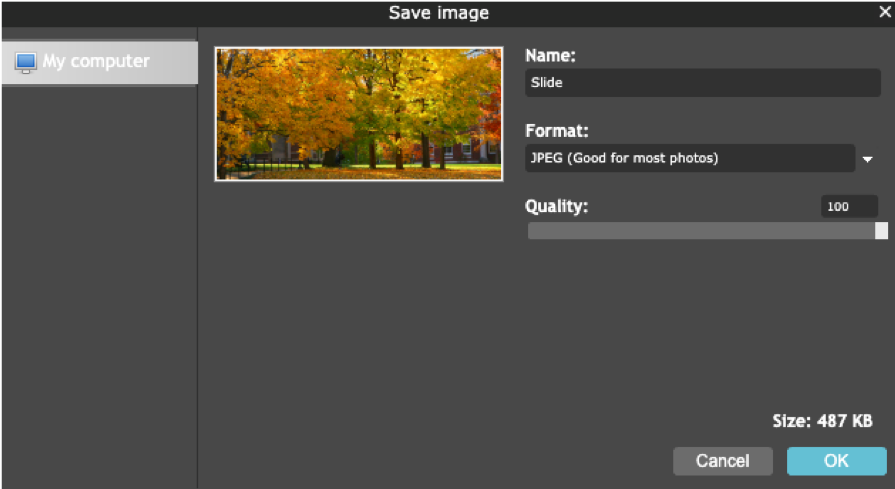Click the autumn trees preview thumbnail

(358, 114)
